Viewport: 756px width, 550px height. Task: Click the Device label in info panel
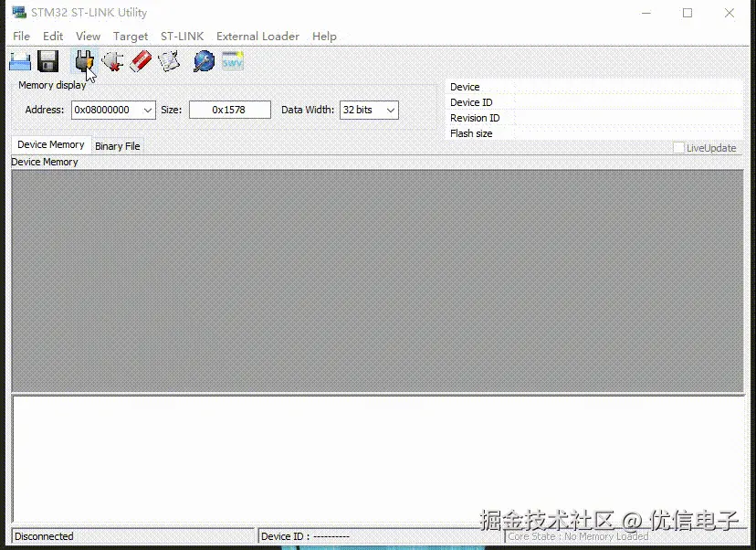click(465, 87)
